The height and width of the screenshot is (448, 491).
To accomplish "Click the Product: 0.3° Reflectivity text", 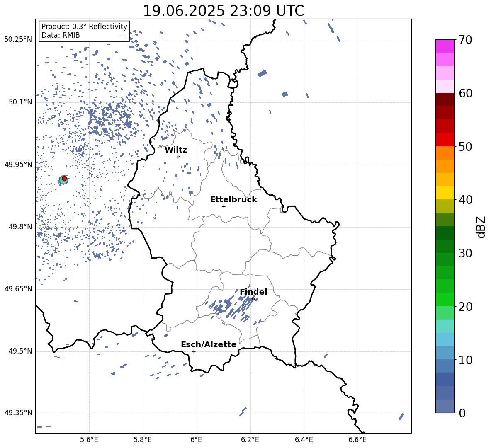I will pos(84,27).
